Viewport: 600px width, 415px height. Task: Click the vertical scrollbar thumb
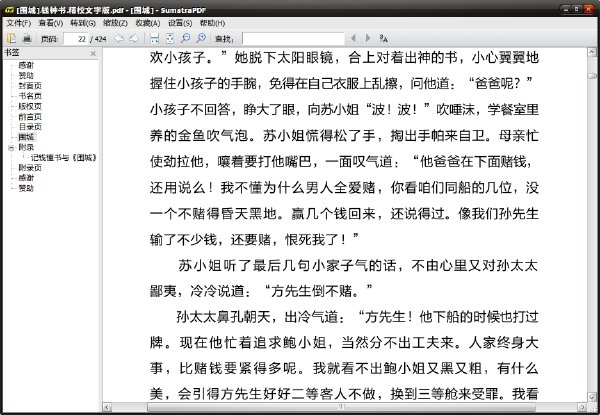click(x=592, y=76)
